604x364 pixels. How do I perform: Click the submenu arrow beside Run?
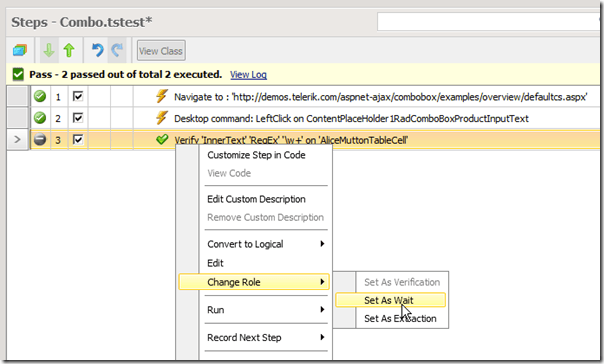(322, 309)
